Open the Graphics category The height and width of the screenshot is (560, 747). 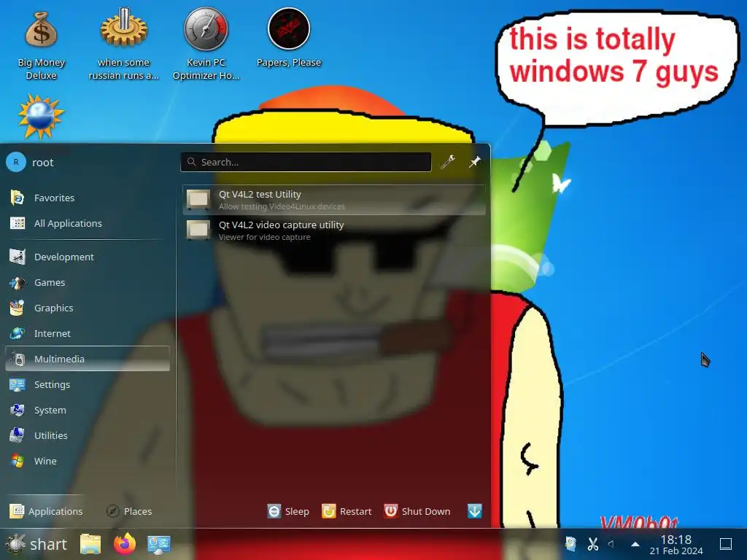point(88,308)
